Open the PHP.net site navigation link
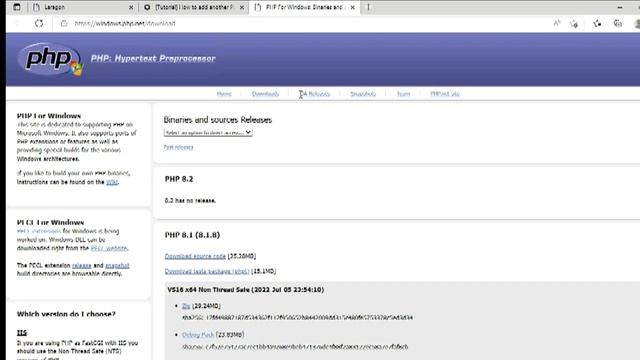The image size is (640, 360). pyautogui.click(x=444, y=94)
